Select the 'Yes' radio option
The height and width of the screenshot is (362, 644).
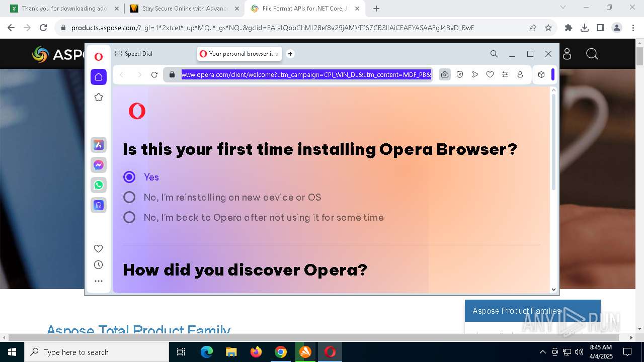point(129,177)
